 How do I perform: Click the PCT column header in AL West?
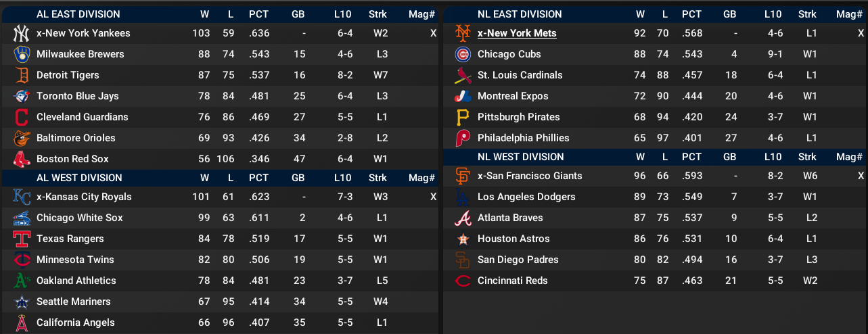click(x=258, y=178)
